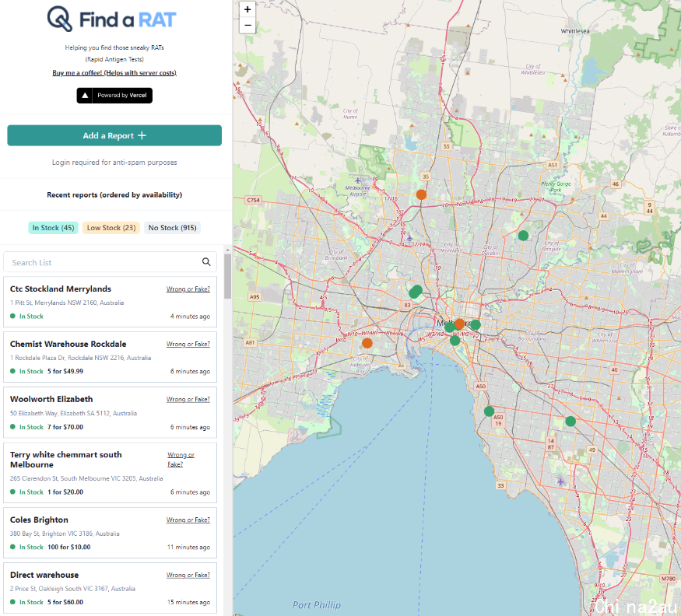Select the Chemist Warehouse Rockdale title
This screenshot has width=681, height=616.
click(68, 344)
